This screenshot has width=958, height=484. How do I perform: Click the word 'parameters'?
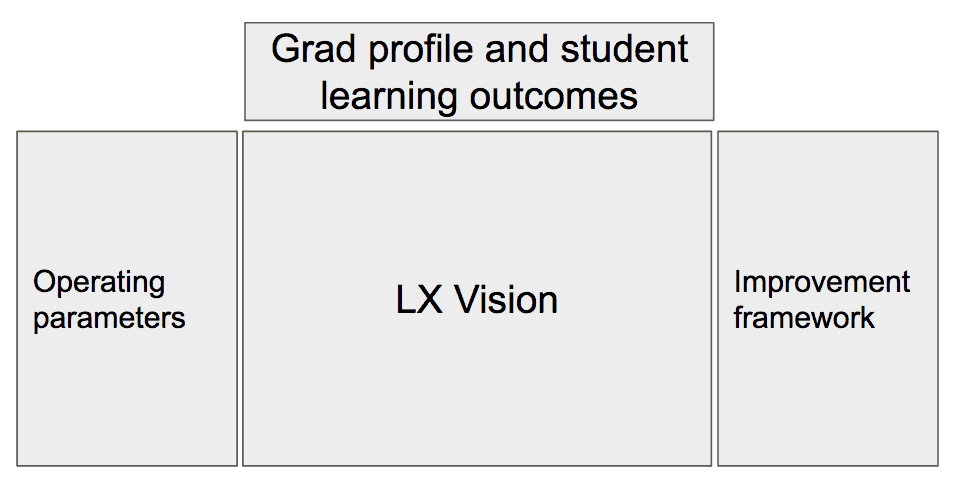pyautogui.click(x=109, y=320)
